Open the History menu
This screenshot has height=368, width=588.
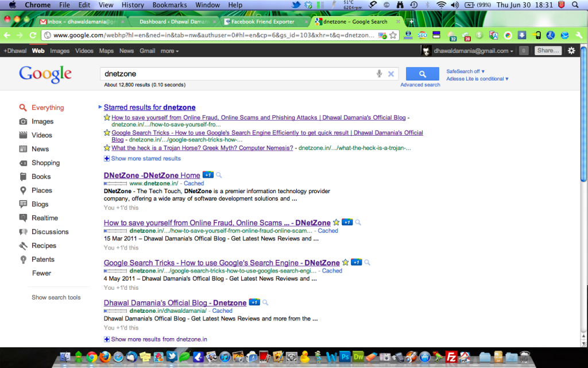[133, 5]
